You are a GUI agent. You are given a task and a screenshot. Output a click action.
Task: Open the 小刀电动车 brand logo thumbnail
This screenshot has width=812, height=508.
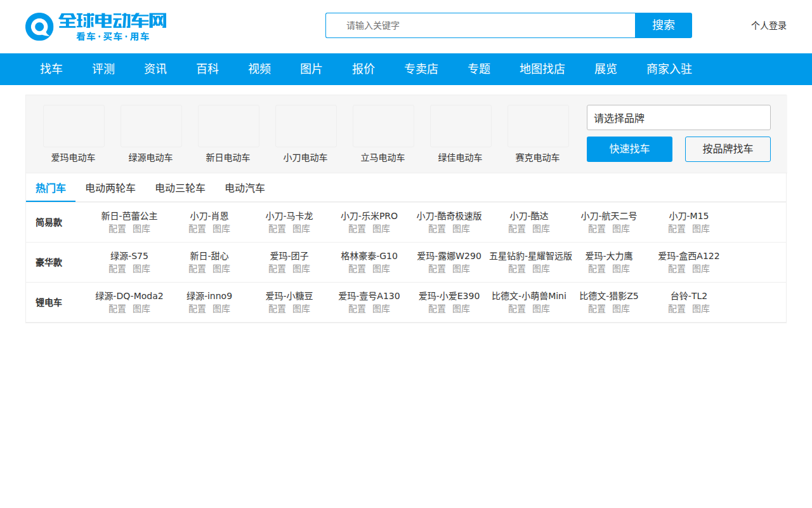306,126
